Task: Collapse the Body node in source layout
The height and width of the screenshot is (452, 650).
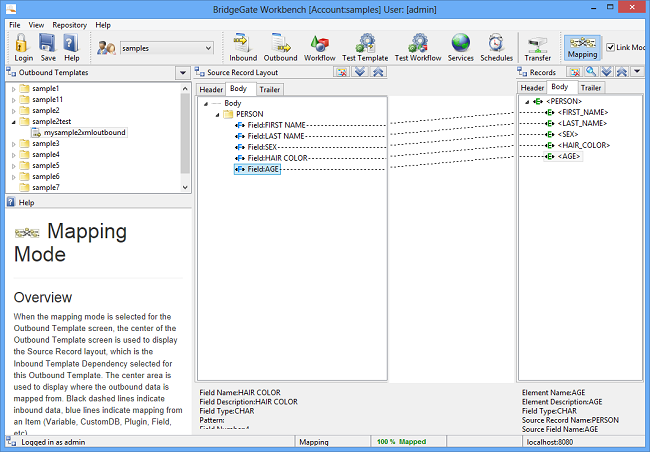Action: pyautogui.click(x=206, y=104)
